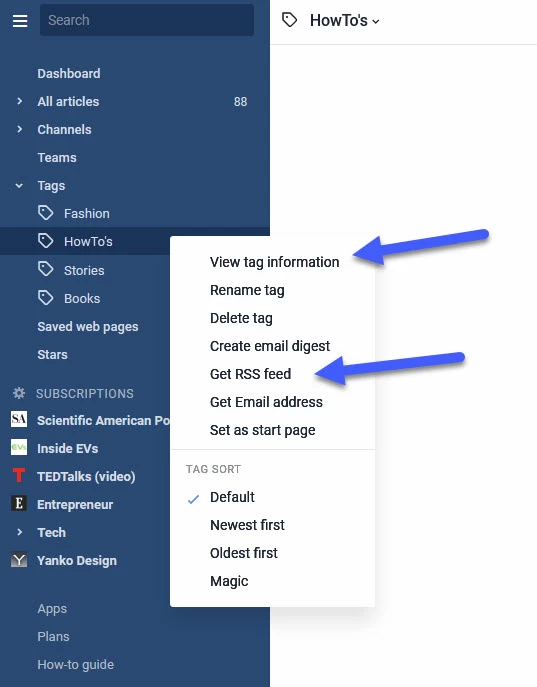Open the Yanko Design feed icon
Image resolution: width=537 pixels, height=687 pixels.
click(x=19, y=560)
